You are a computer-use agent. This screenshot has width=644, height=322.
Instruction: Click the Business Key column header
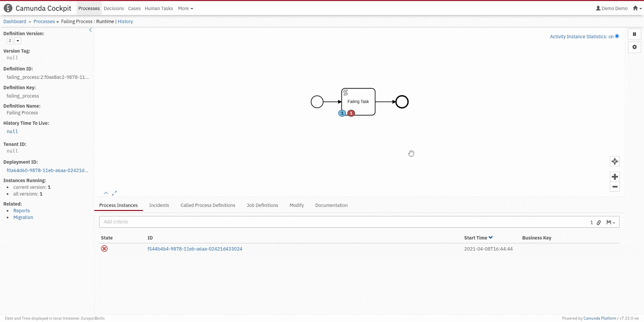click(x=537, y=238)
